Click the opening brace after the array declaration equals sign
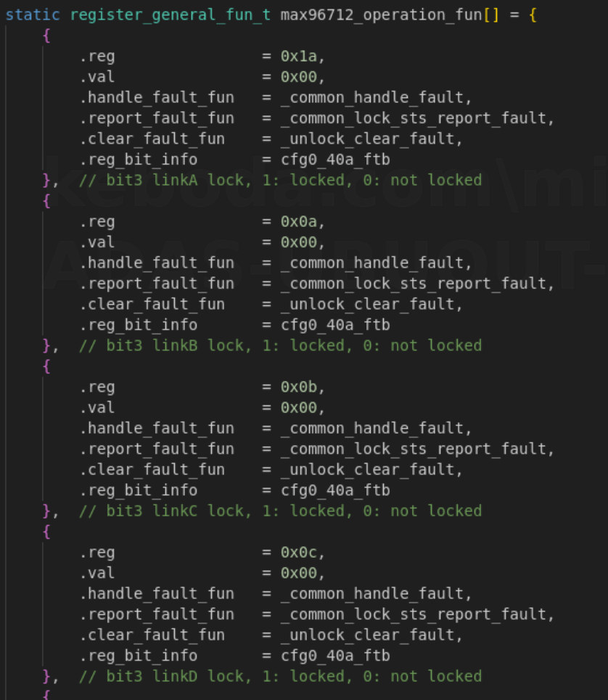Image resolution: width=608 pixels, height=700 pixels. (x=533, y=15)
